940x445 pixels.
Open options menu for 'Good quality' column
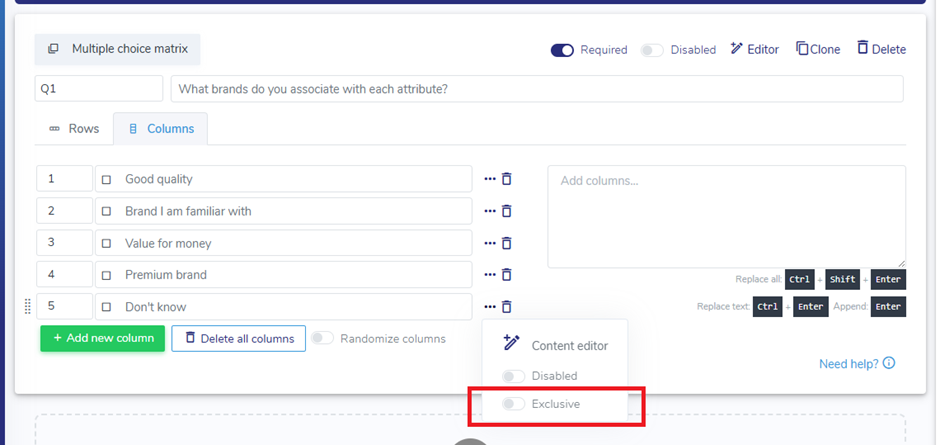coord(489,180)
